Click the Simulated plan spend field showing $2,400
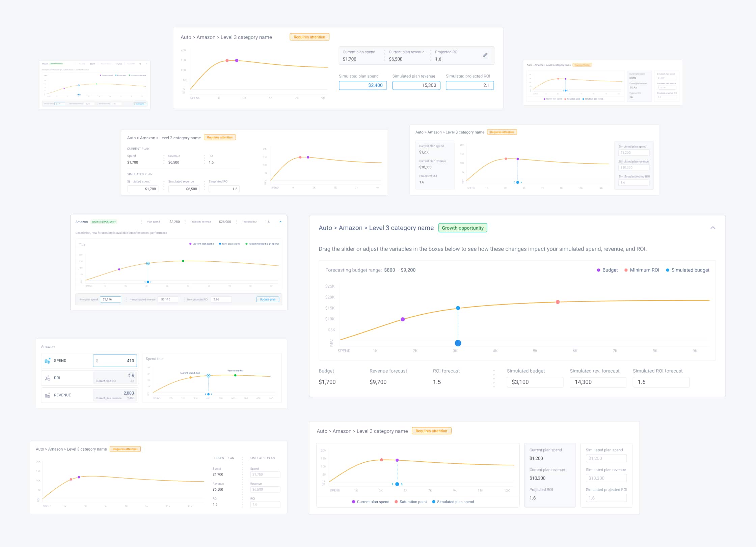 tap(363, 85)
